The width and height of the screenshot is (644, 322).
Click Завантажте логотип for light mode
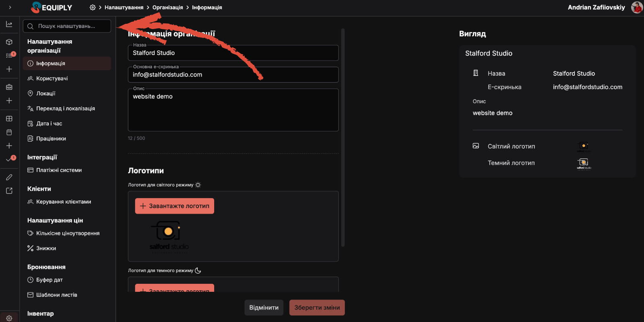tap(174, 206)
